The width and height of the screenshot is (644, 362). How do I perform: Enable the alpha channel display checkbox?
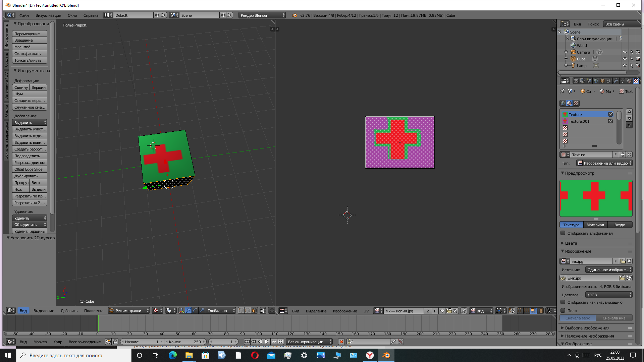(x=563, y=233)
